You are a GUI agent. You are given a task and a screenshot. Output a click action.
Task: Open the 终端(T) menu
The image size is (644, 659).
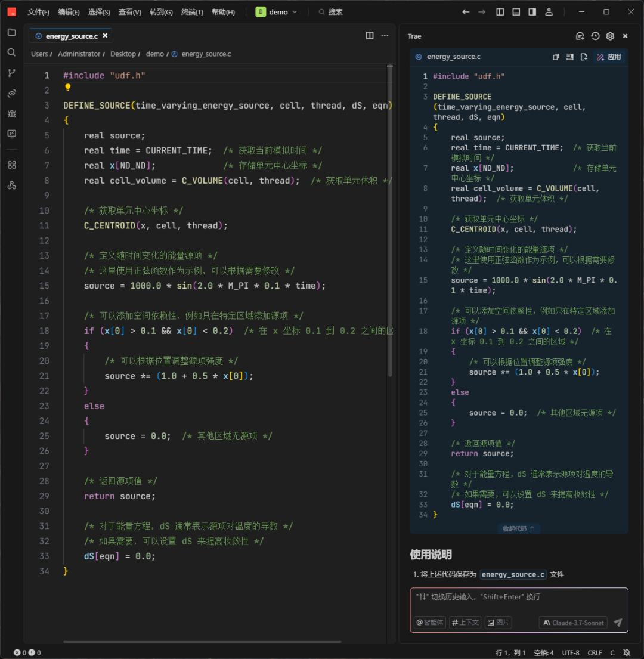[x=192, y=12]
